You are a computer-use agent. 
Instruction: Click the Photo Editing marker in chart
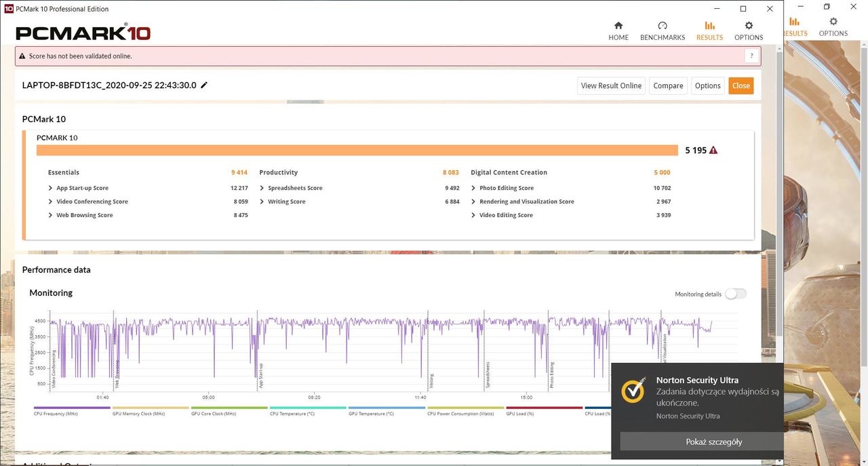pyautogui.click(x=552, y=376)
